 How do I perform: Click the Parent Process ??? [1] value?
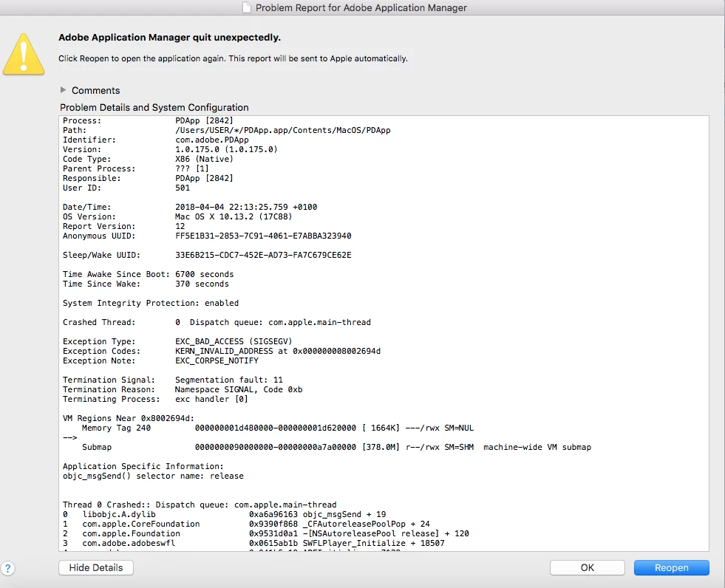[x=192, y=168]
